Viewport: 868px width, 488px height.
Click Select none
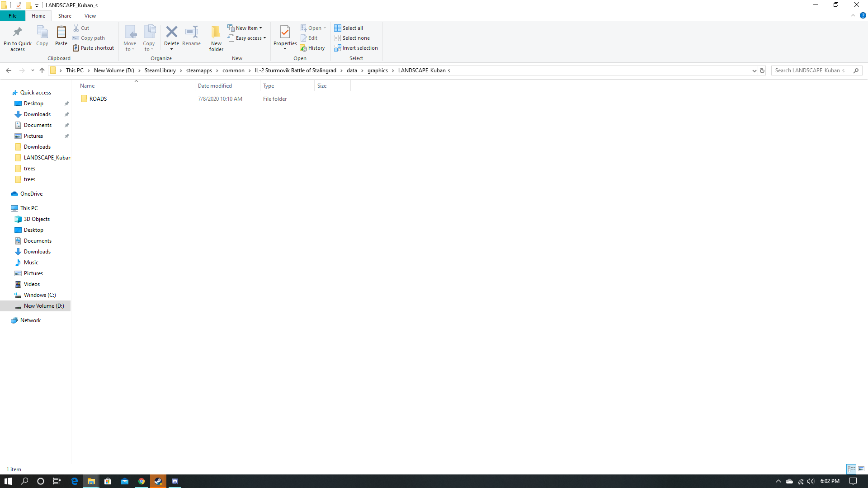(352, 38)
